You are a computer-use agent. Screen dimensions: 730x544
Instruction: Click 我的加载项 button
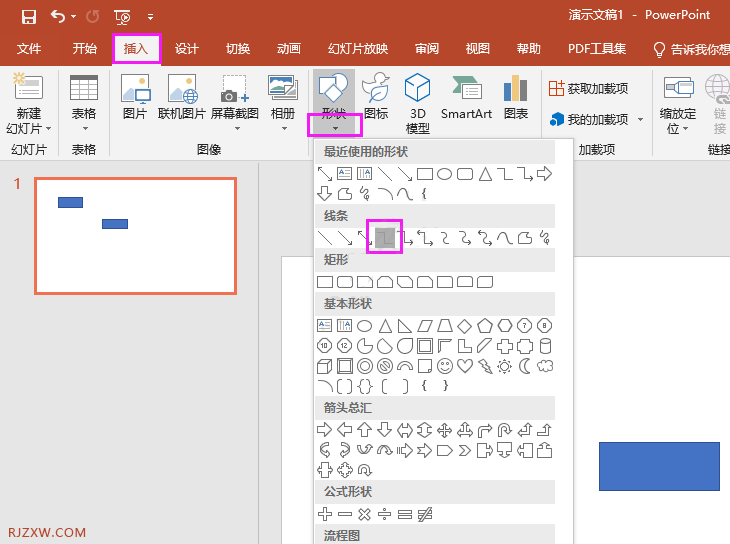588,120
